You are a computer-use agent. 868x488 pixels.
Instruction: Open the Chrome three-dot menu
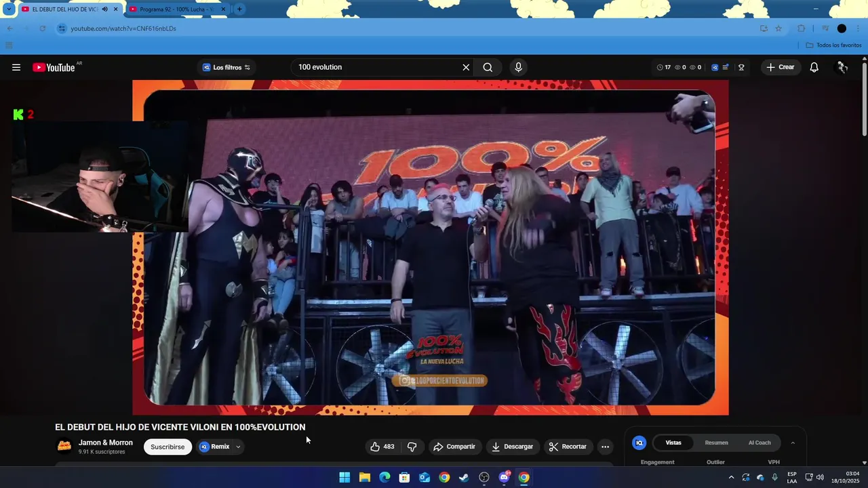[859, 28]
